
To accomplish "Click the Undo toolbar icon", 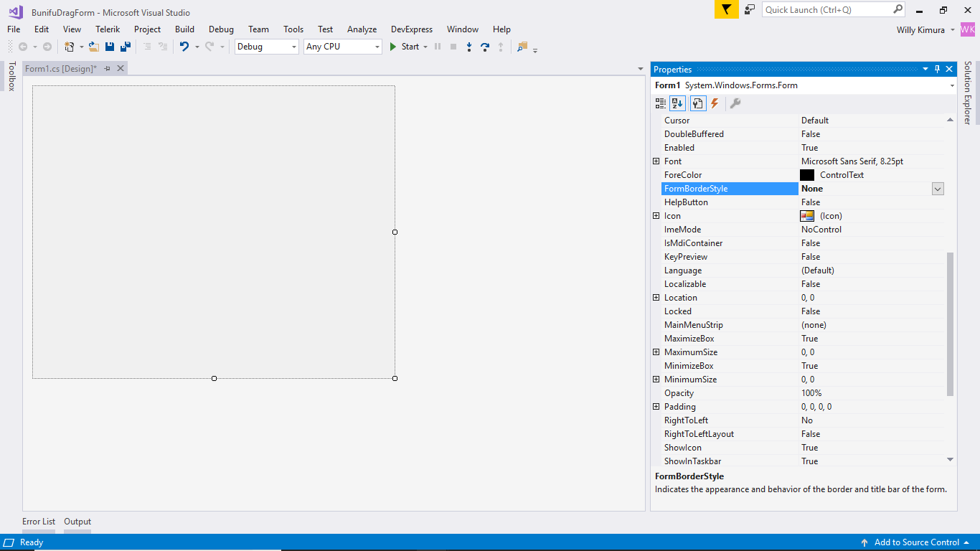I will (x=185, y=46).
